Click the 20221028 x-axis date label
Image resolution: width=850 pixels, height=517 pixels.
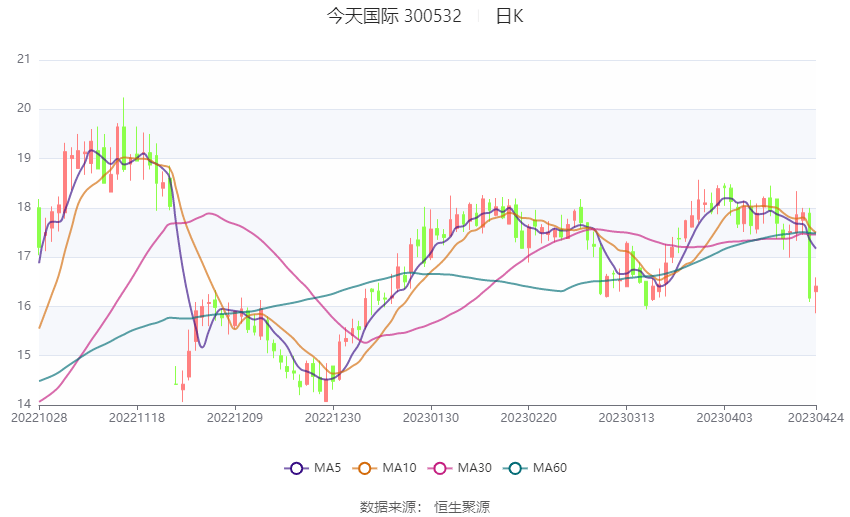pos(39,418)
